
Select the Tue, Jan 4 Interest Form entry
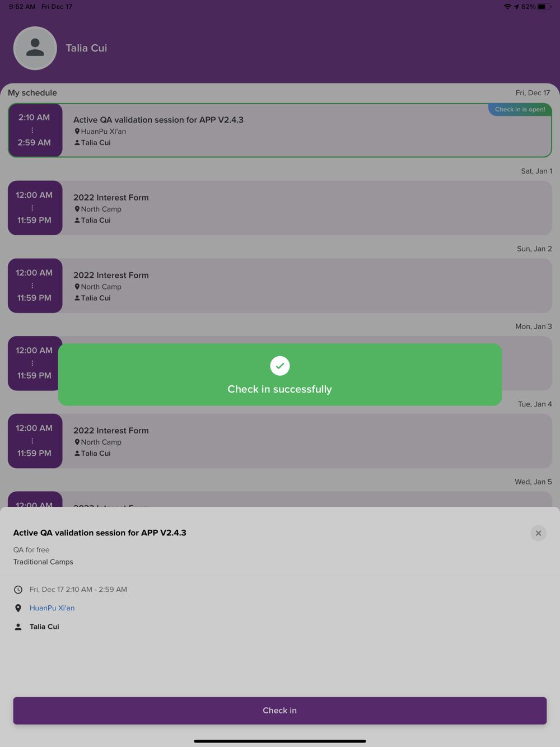pos(280,441)
